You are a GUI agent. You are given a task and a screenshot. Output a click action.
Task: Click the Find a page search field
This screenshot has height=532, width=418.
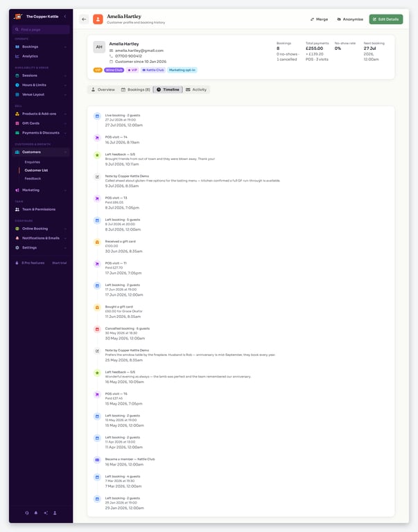click(41, 30)
